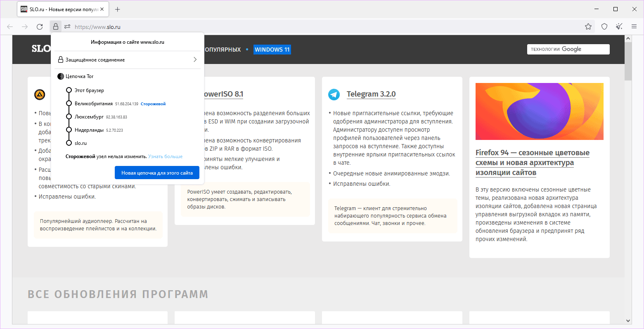The width and height of the screenshot is (644, 329).
Task: Open the Firefox 94 article headline
Action: (x=533, y=163)
